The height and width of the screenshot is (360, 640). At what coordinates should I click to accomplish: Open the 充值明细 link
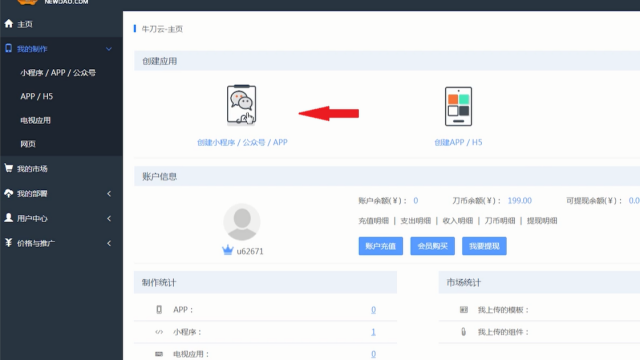(373, 221)
